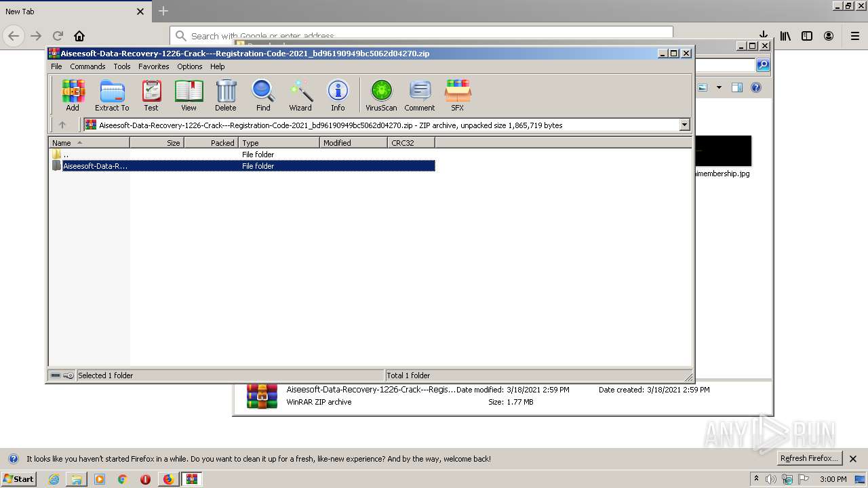Open the Options menu
Screen dimensions: 868x488
tap(190, 66)
